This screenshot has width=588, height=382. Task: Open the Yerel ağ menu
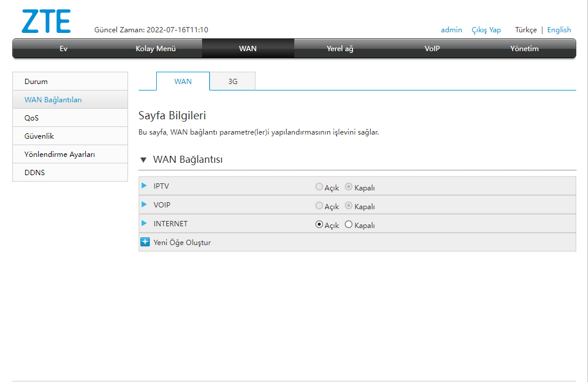(340, 48)
